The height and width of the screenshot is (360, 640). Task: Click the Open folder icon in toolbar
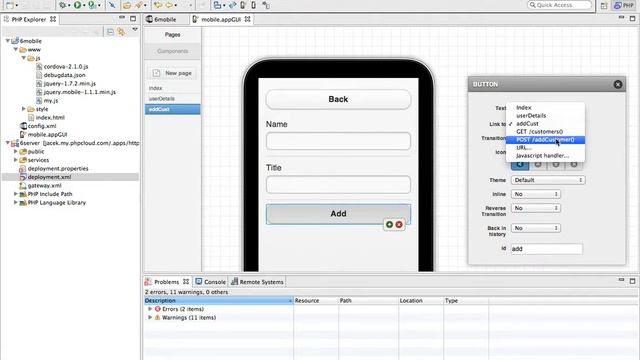[x=127, y=5]
